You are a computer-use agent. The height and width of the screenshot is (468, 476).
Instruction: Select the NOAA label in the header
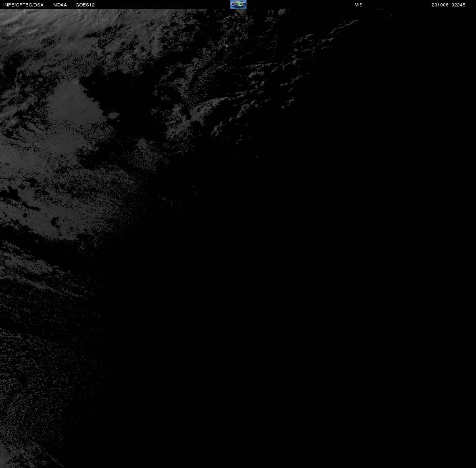[x=60, y=5]
